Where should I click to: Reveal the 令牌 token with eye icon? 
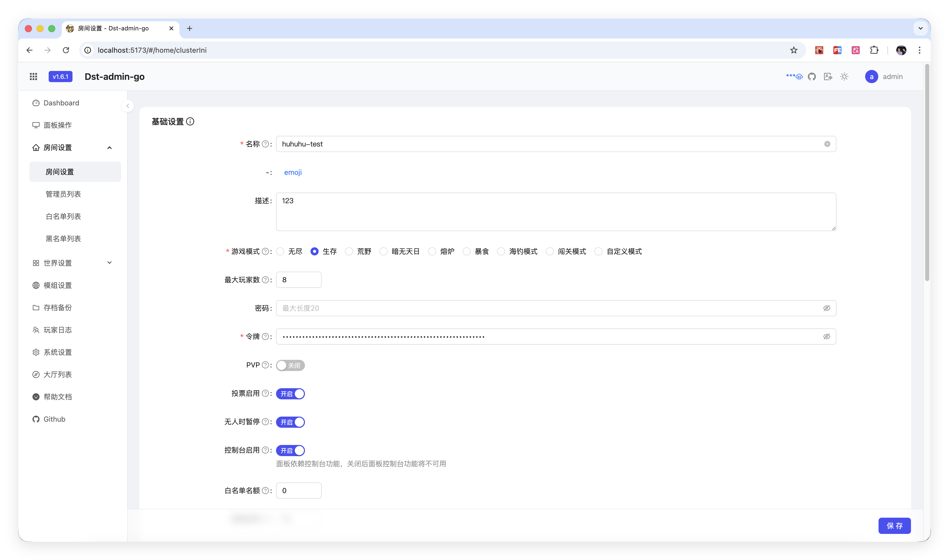pos(826,337)
